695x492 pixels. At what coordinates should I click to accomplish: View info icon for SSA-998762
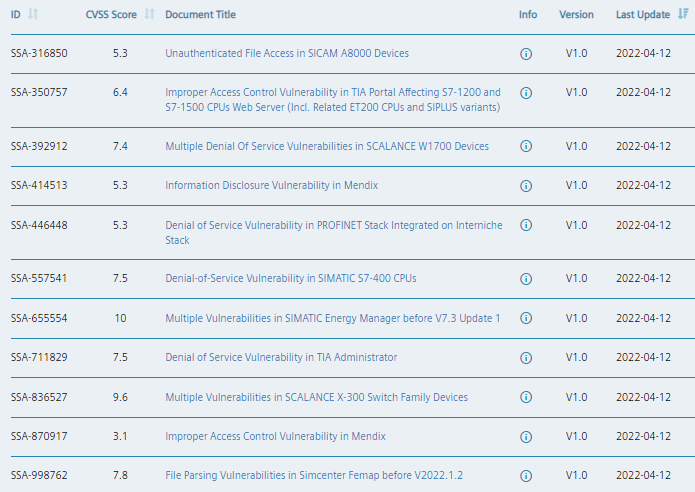point(526,476)
